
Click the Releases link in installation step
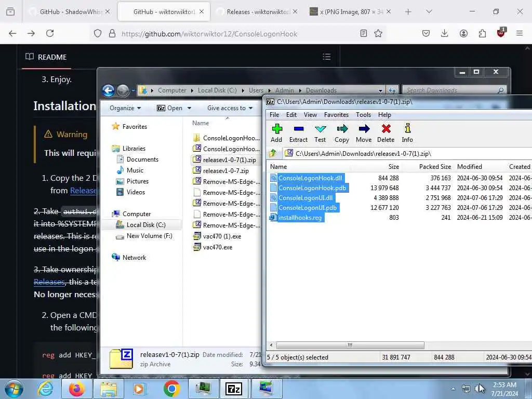click(x=83, y=190)
